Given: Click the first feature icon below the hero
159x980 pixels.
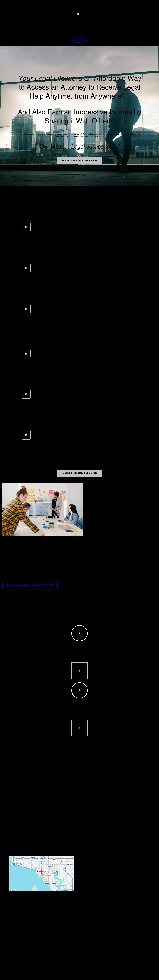Looking at the screenshot, I should pyautogui.click(x=26, y=227).
